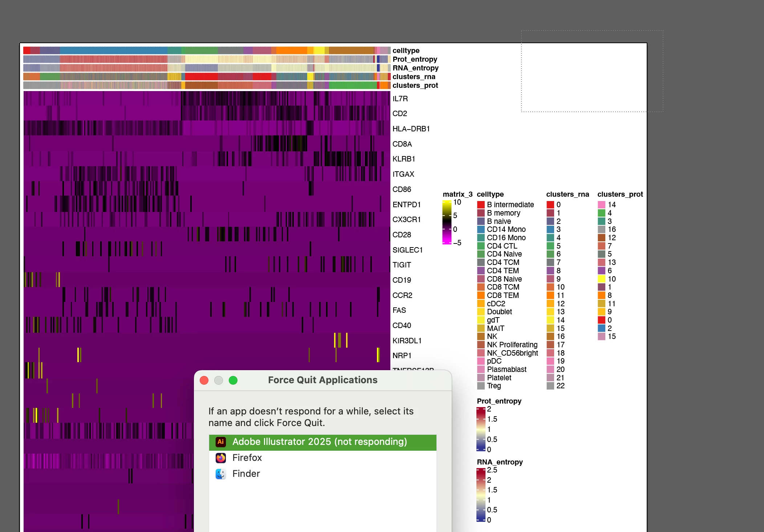The width and height of the screenshot is (764, 532).
Task: Select Adobe Illustrator 2025 (not responding) row
Action: [320, 442]
